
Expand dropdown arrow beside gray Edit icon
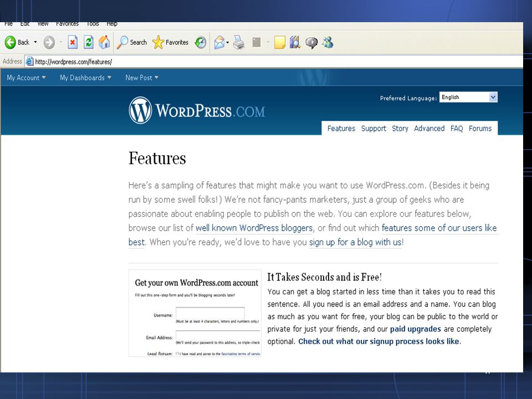coord(268,43)
